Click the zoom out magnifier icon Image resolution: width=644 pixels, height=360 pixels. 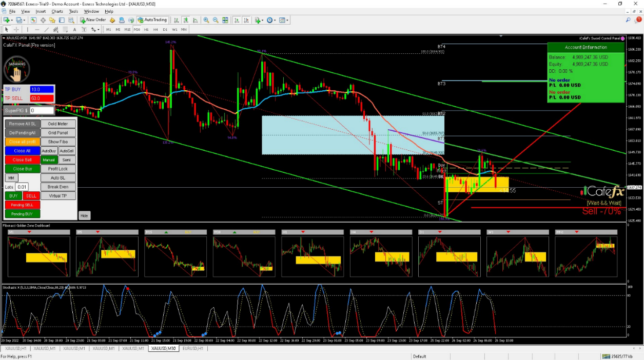(216, 20)
